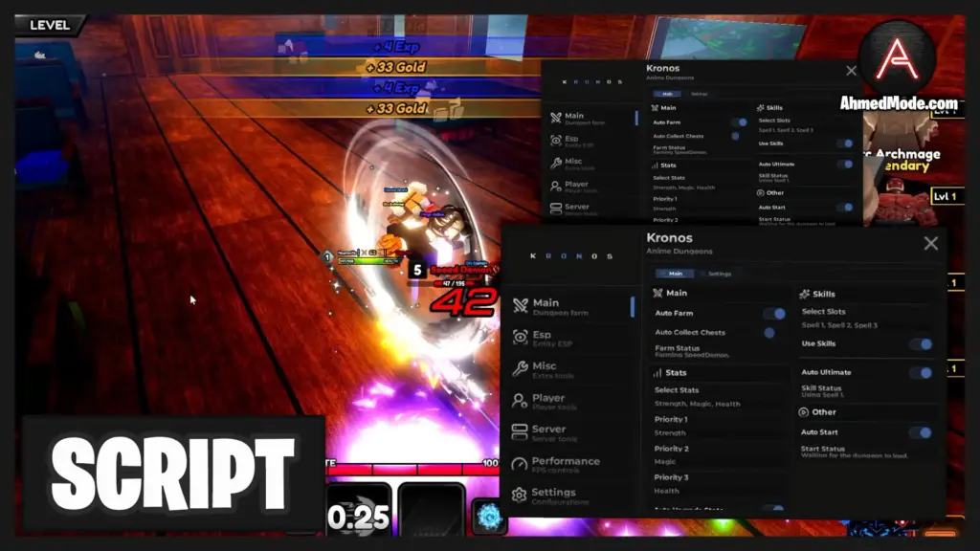Click the top +33 Gold reward notification
Viewport: 980px width, 551px height.
coord(395,67)
